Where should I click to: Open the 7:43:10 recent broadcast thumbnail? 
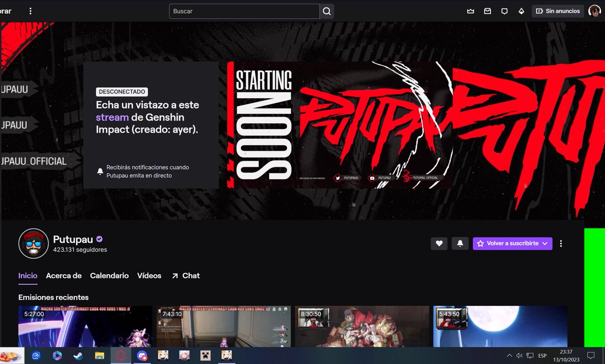coord(223,326)
